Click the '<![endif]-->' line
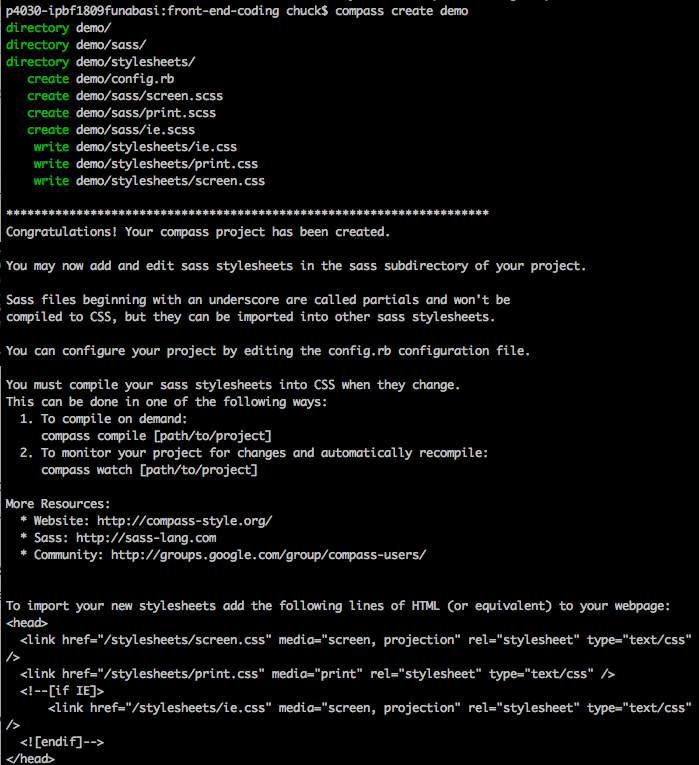Viewport: 699px width, 765px height. tap(62, 742)
